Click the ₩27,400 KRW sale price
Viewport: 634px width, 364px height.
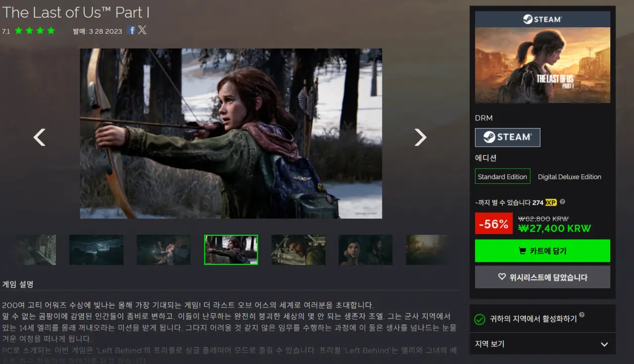pos(554,228)
